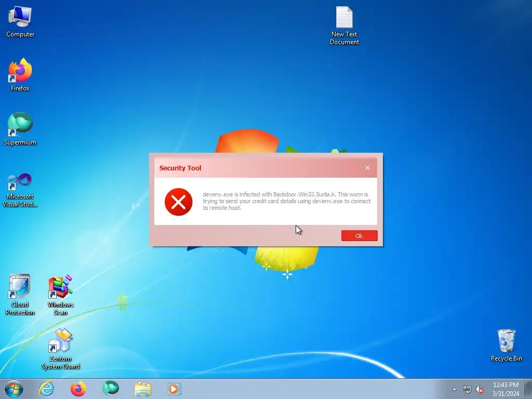
Task: Select the Supermium desktop shortcut
Action: click(x=20, y=129)
